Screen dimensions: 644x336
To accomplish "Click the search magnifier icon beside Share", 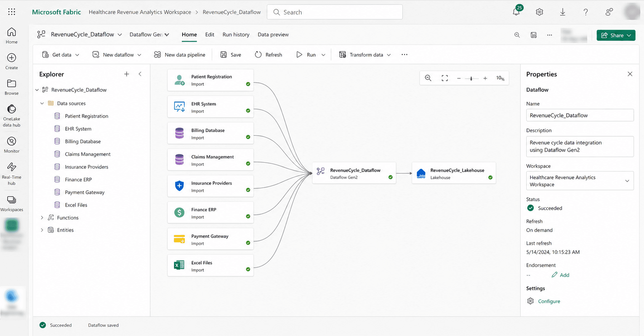I will pyautogui.click(x=517, y=35).
